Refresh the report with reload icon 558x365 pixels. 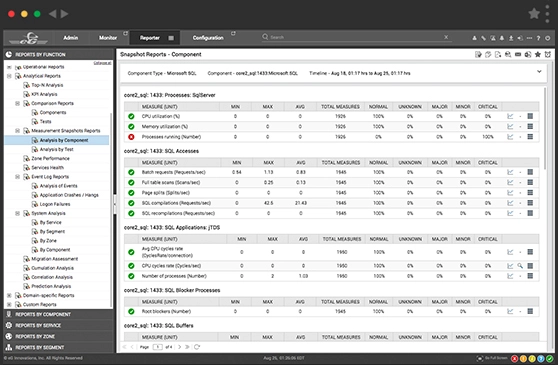click(x=197, y=347)
